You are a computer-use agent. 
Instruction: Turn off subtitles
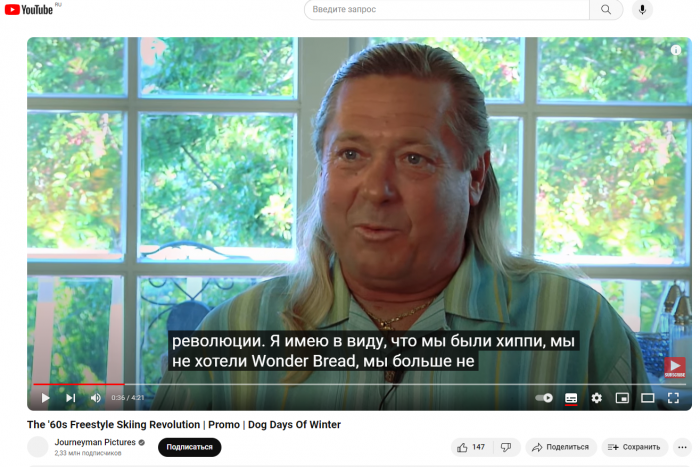tap(571, 398)
